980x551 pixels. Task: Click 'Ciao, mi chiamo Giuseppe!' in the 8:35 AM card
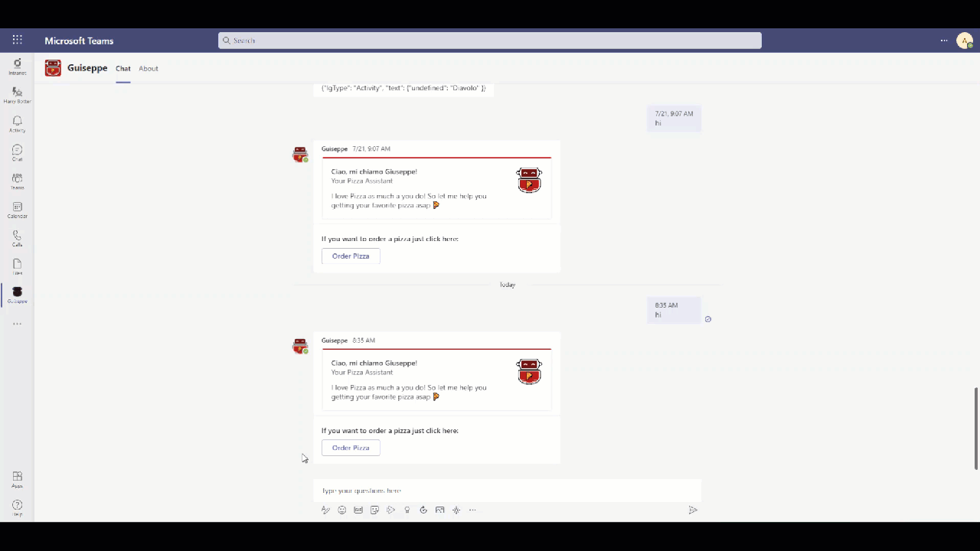coord(374,363)
